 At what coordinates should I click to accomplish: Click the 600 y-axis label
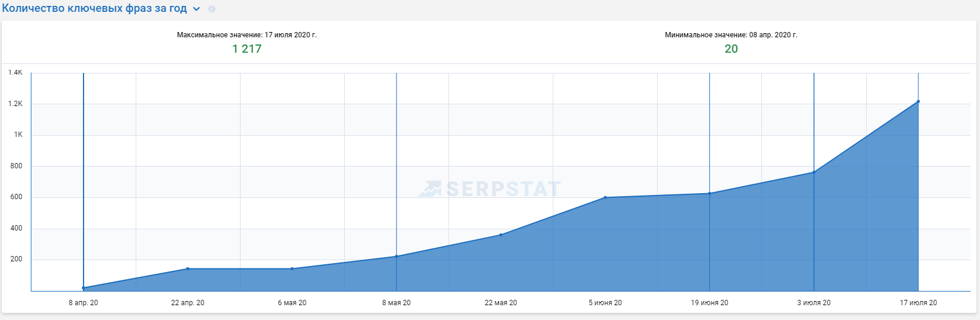17,197
